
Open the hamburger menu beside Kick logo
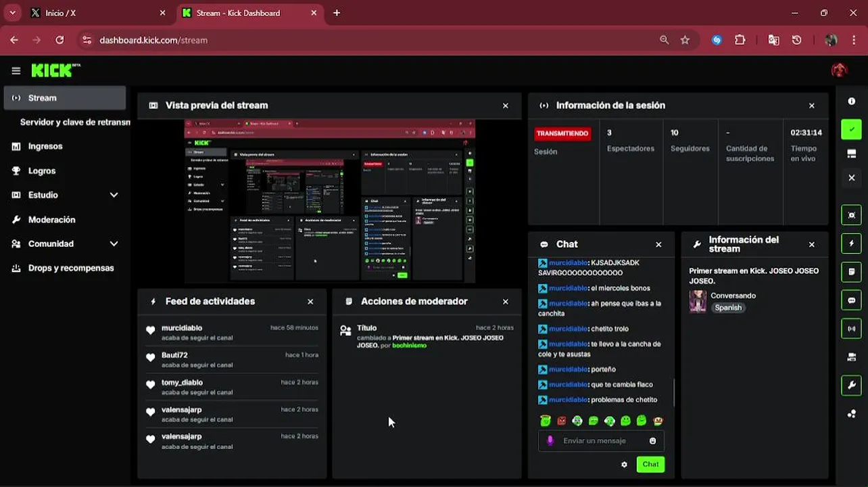tap(16, 70)
